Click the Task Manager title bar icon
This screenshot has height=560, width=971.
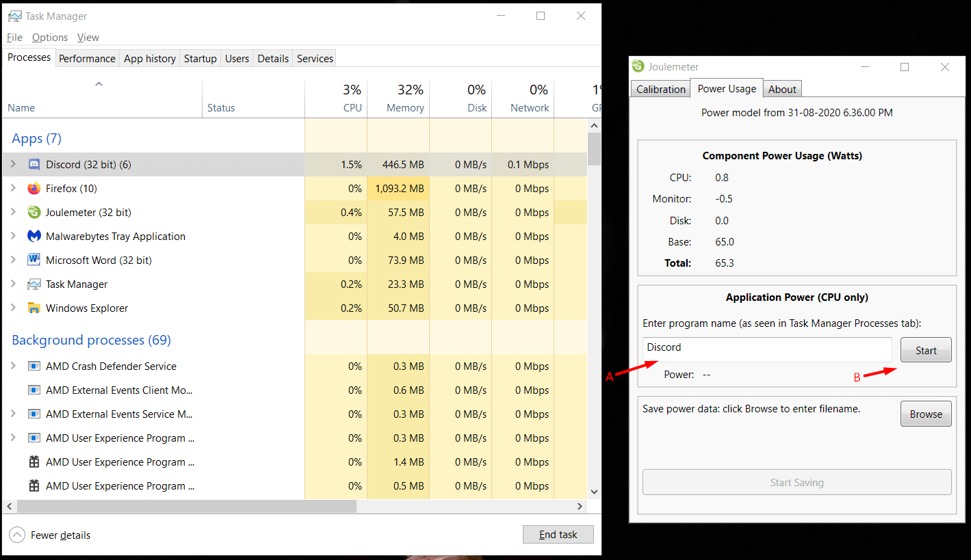click(14, 16)
